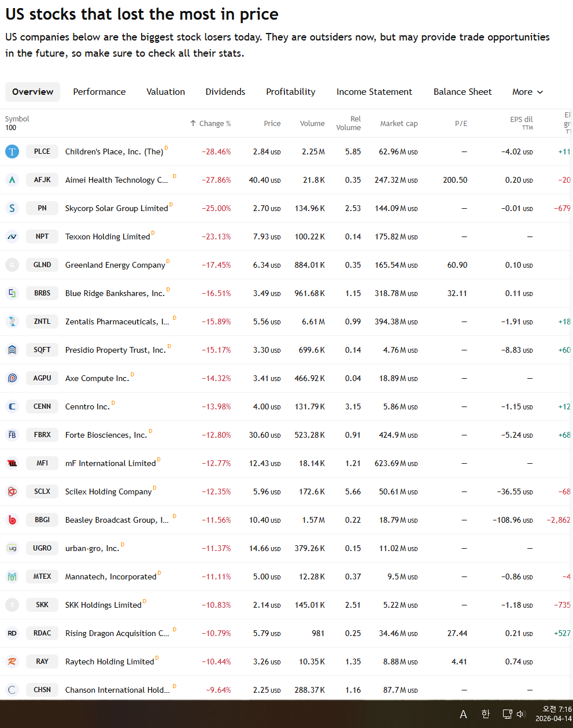Open Skycorp Solar Group Limited link

click(117, 208)
